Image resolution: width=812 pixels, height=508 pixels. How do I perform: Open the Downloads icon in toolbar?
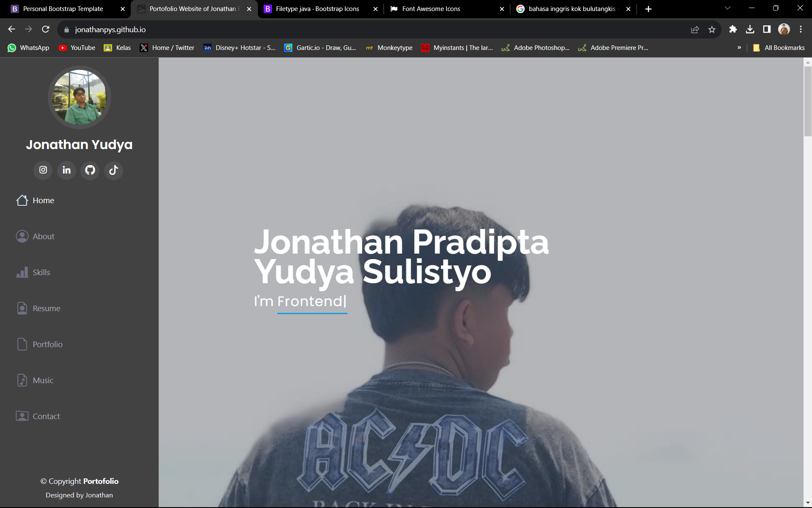(x=750, y=29)
